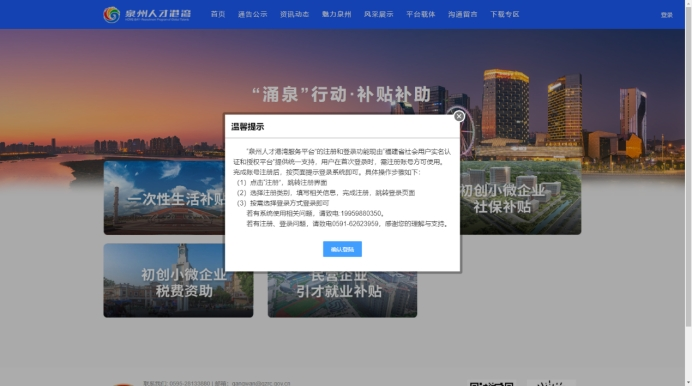This screenshot has width=693, height=386.
Task: Navigate to 平台载体
Action: tap(420, 15)
